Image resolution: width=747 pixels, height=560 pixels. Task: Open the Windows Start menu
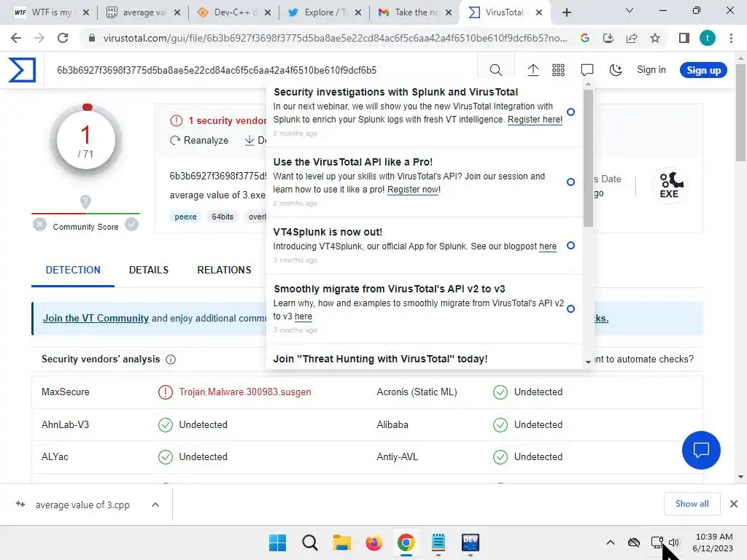(277, 542)
